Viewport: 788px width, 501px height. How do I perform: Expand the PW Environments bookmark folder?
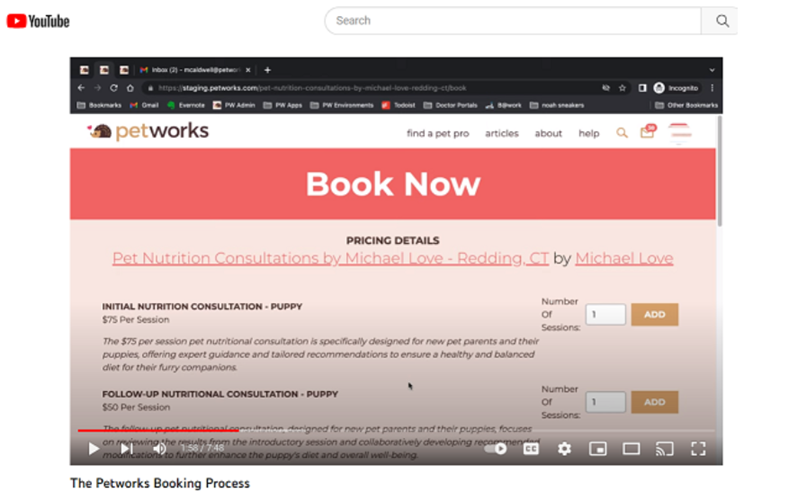coord(342,105)
